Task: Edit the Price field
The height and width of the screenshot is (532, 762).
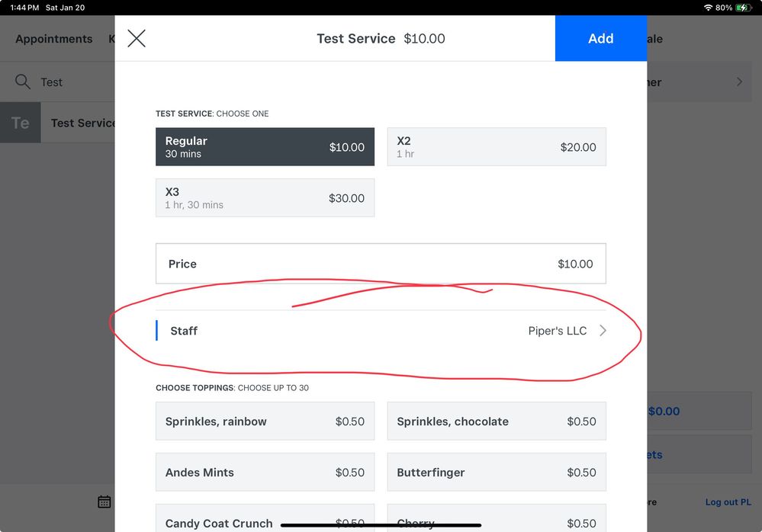Action: tap(380, 264)
